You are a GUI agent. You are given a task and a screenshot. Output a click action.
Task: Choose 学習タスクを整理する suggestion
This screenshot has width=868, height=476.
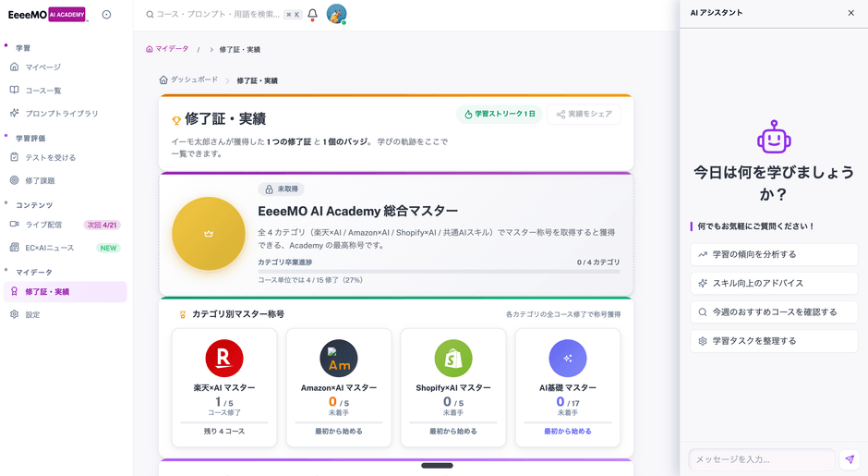(774, 341)
